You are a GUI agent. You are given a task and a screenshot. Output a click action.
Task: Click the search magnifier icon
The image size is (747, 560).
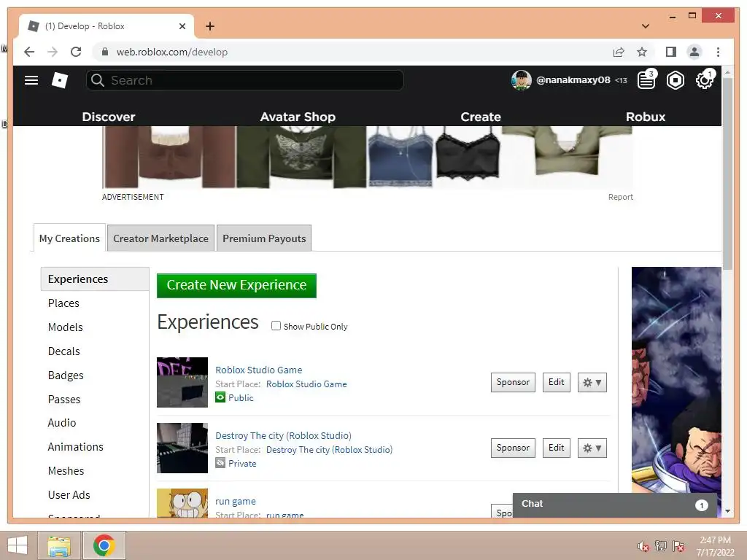[98, 80]
